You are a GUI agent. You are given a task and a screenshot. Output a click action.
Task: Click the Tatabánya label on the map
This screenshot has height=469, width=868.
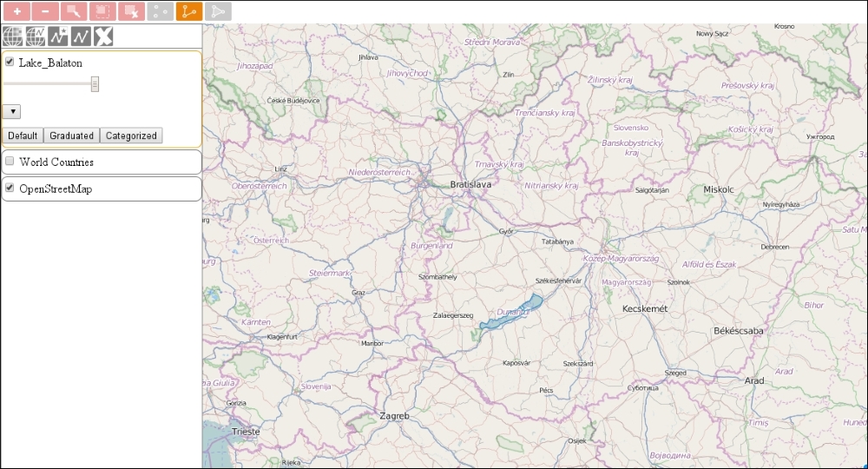pos(557,242)
